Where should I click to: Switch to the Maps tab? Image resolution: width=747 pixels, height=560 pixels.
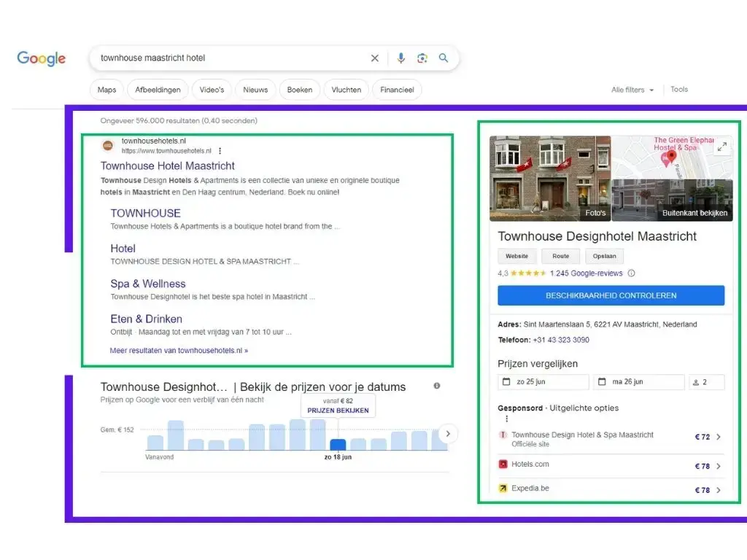coord(107,90)
